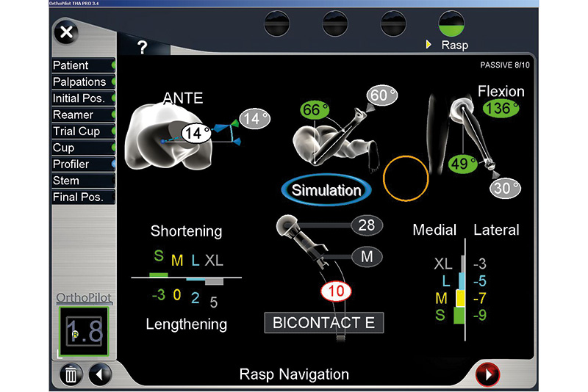
Task: Click the first dark step indicator circle
Action: (x=277, y=23)
